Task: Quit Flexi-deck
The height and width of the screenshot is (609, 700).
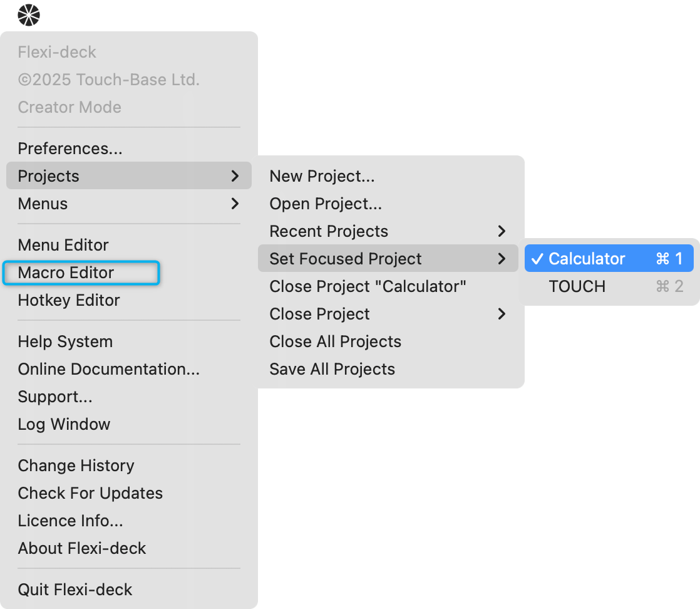Action: 75,590
